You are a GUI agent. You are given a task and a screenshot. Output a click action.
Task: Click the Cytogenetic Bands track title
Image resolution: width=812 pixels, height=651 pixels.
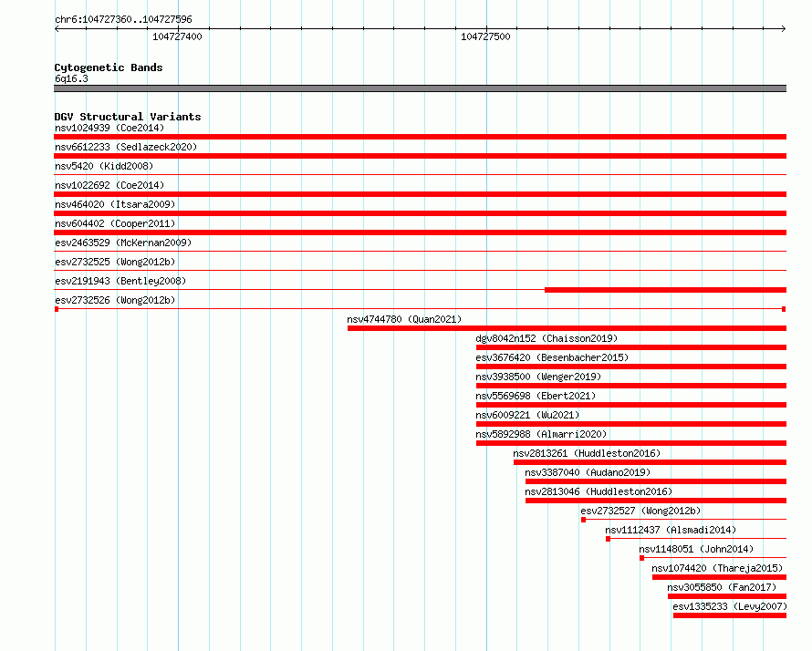pos(109,67)
